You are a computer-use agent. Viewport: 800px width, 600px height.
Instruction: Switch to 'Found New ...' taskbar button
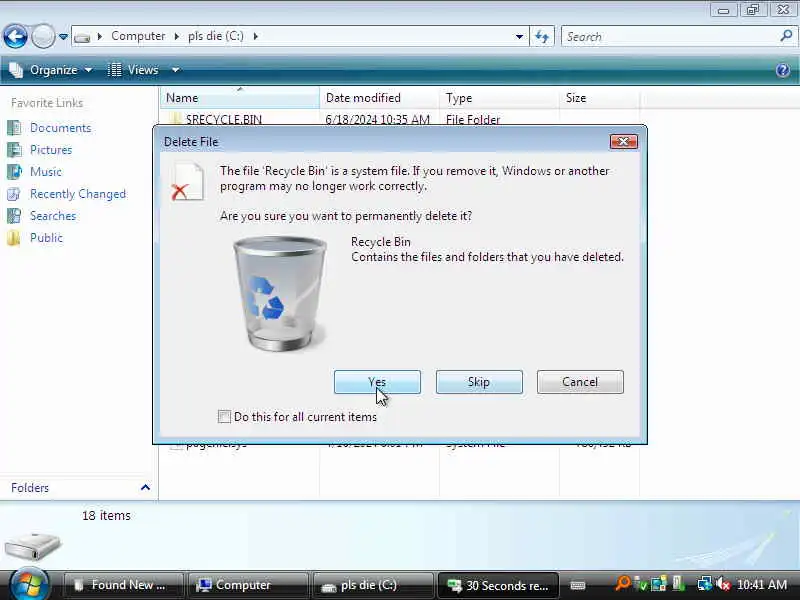[122, 585]
